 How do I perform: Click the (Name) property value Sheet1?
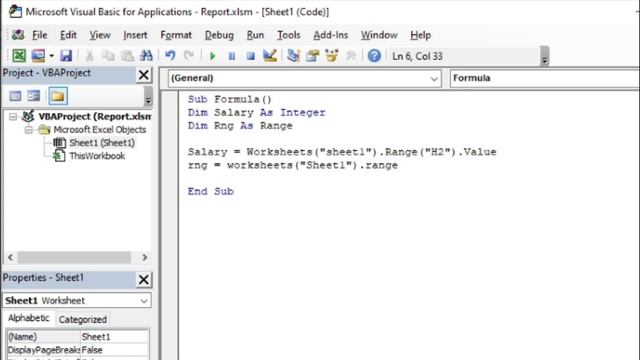(x=114, y=337)
